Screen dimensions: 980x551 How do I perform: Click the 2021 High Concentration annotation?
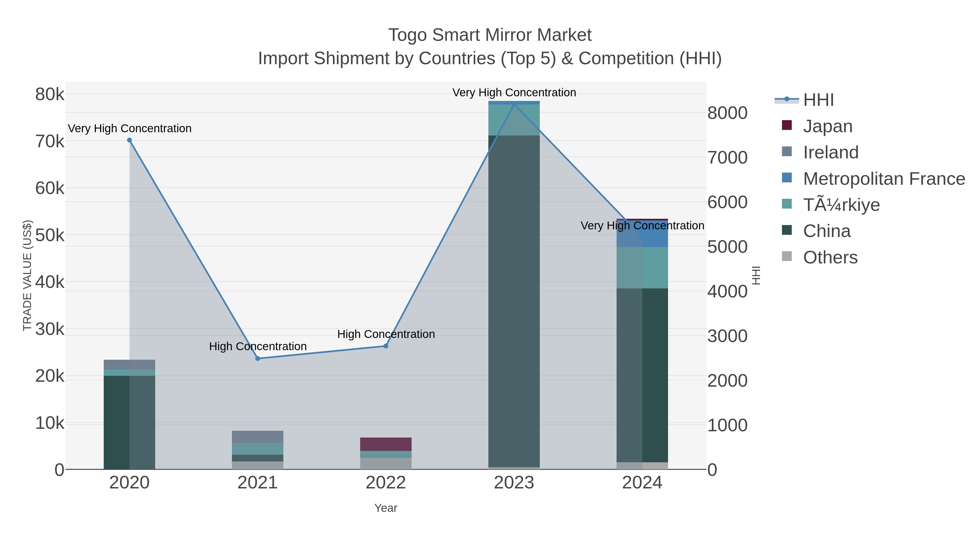click(258, 346)
